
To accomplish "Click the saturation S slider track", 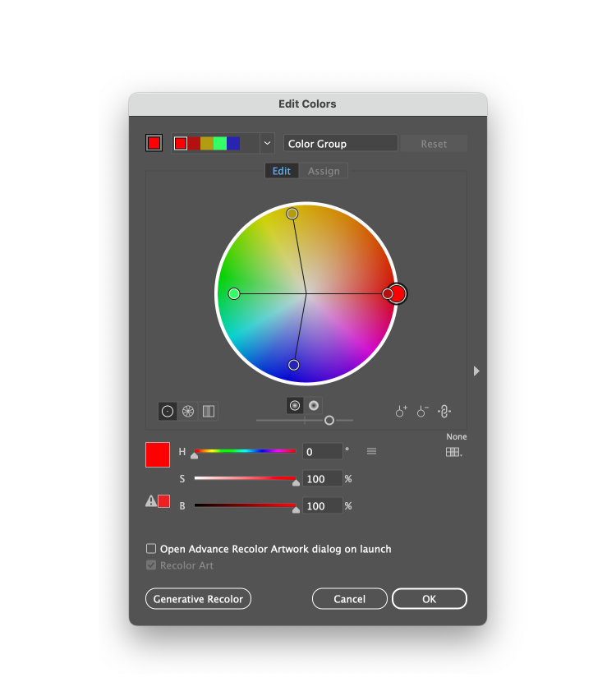I will point(246,478).
